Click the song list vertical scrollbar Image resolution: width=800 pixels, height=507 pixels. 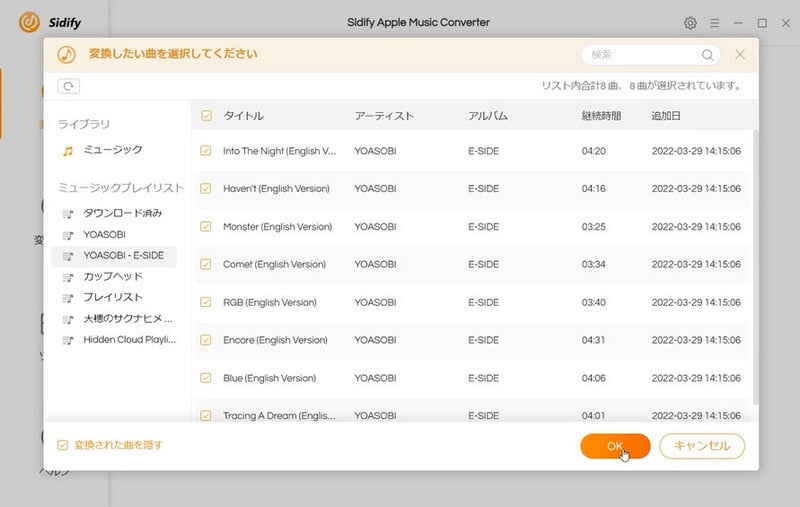click(x=756, y=267)
